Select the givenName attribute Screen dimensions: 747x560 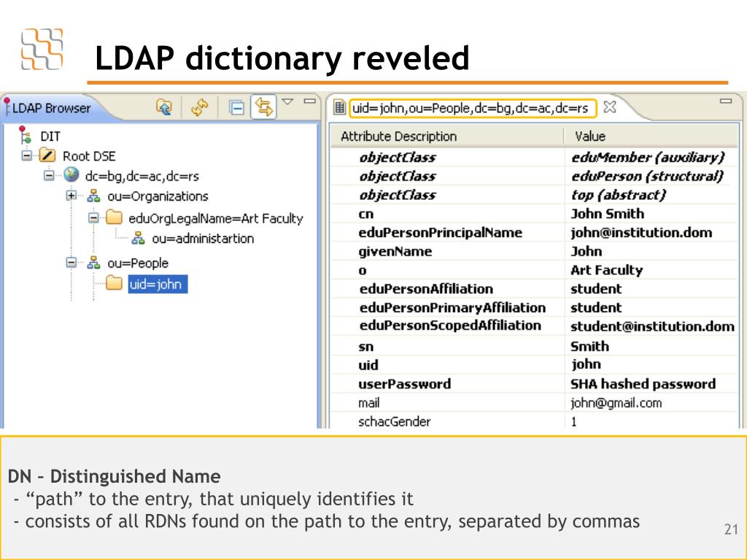coord(395,252)
